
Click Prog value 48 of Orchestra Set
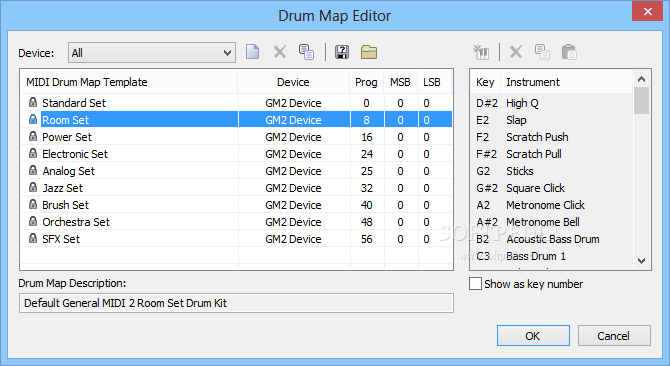[x=367, y=222]
